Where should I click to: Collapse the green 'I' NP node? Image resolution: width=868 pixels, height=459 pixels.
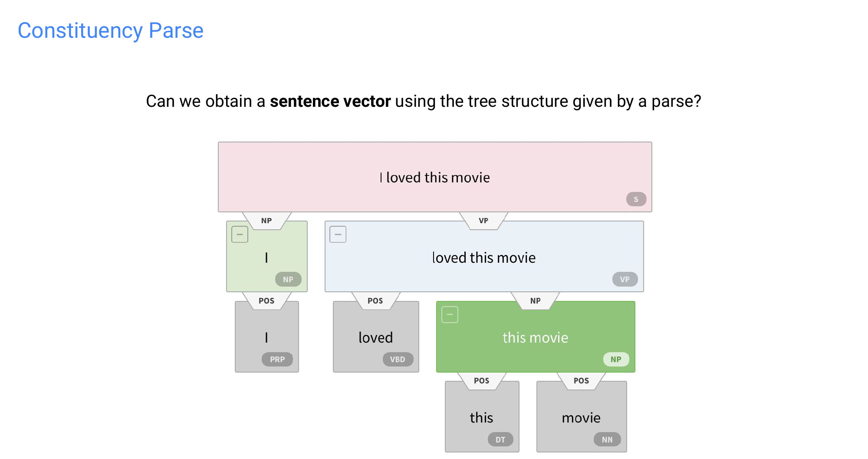240,234
